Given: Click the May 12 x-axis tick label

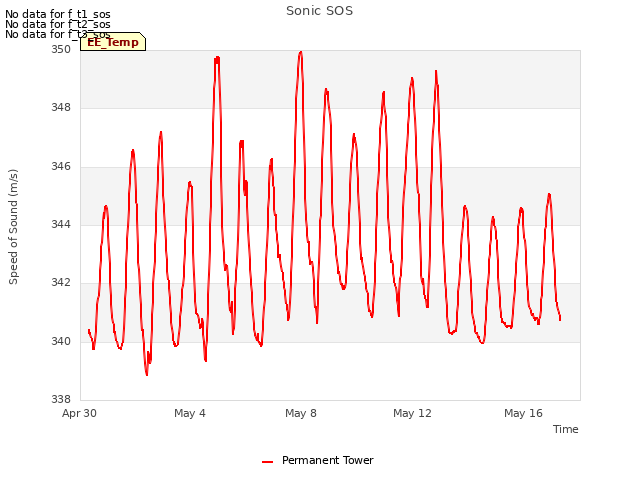Looking at the screenshot, I should [412, 413].
